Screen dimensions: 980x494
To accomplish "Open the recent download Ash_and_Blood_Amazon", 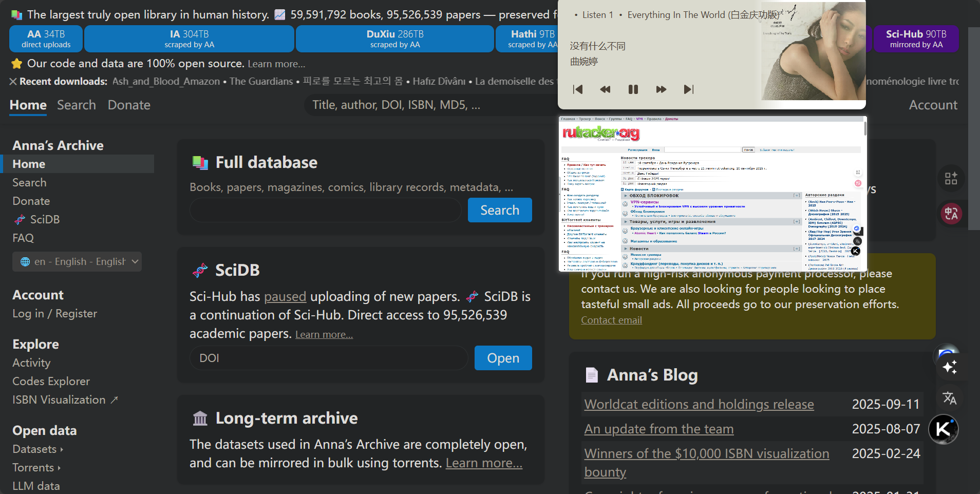I will [x=166, y=82].
